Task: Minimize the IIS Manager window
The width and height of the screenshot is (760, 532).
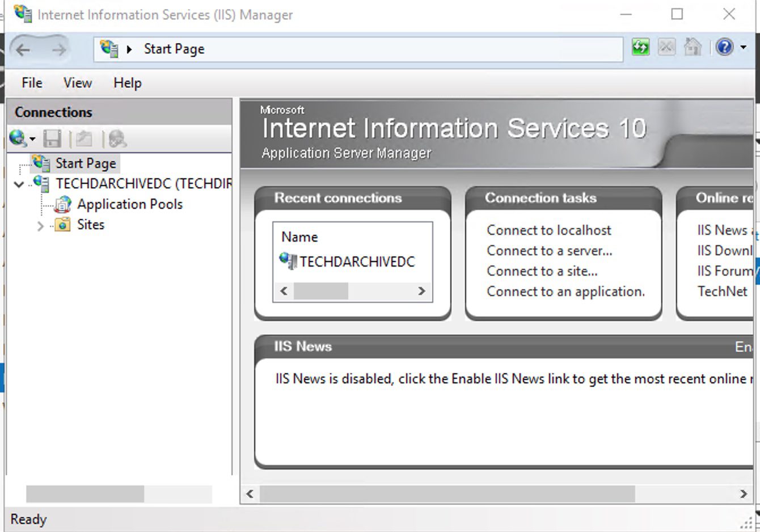Action: pos(626,14)
